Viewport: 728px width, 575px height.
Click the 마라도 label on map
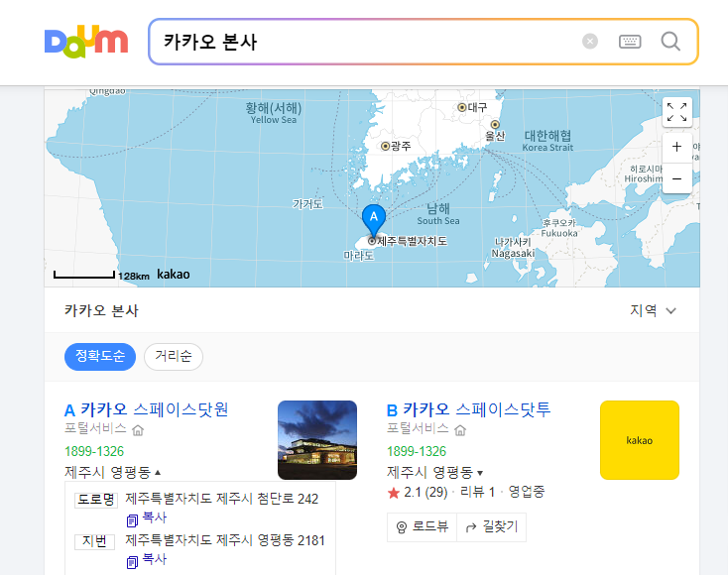tap(359, 255)
